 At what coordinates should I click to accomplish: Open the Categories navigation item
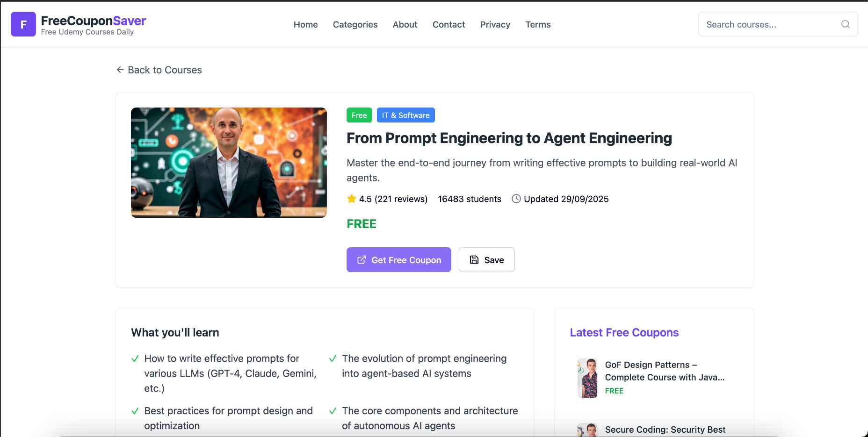point(355,24)
